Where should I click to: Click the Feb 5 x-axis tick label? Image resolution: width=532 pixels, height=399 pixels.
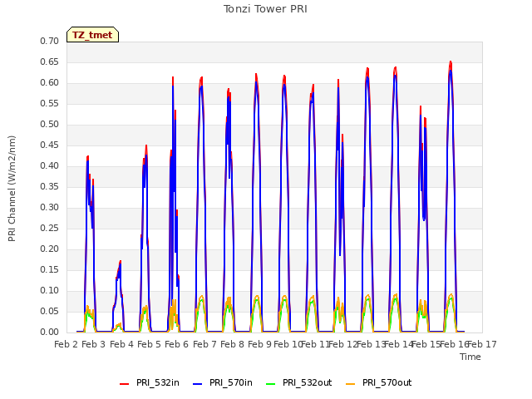(x=149, y=344)
